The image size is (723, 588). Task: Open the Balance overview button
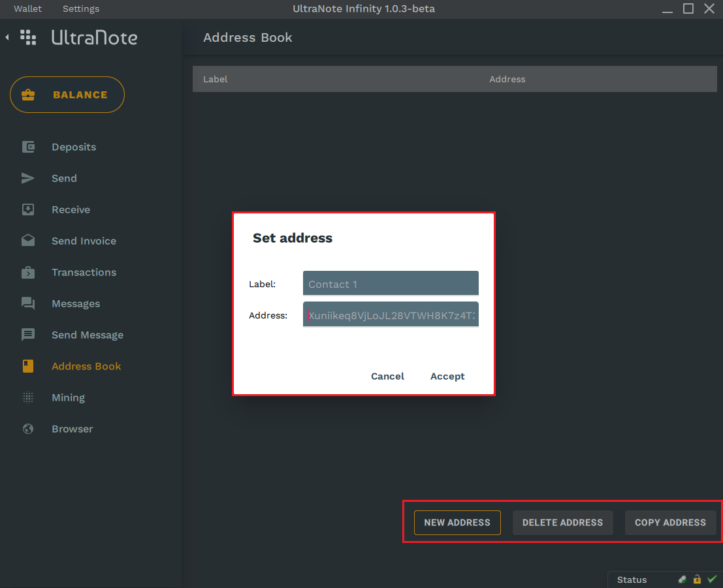pyautogui.click(x=67, y=95)
